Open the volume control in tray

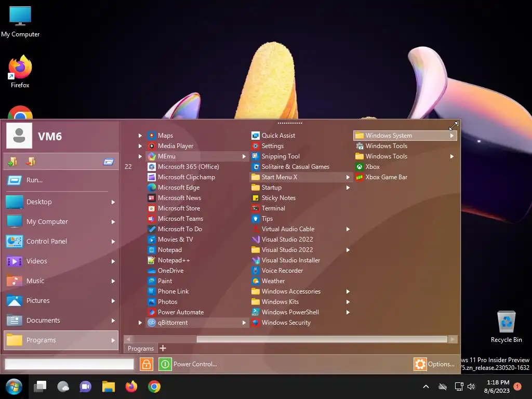pyautogui.click(x=471, y=387)
